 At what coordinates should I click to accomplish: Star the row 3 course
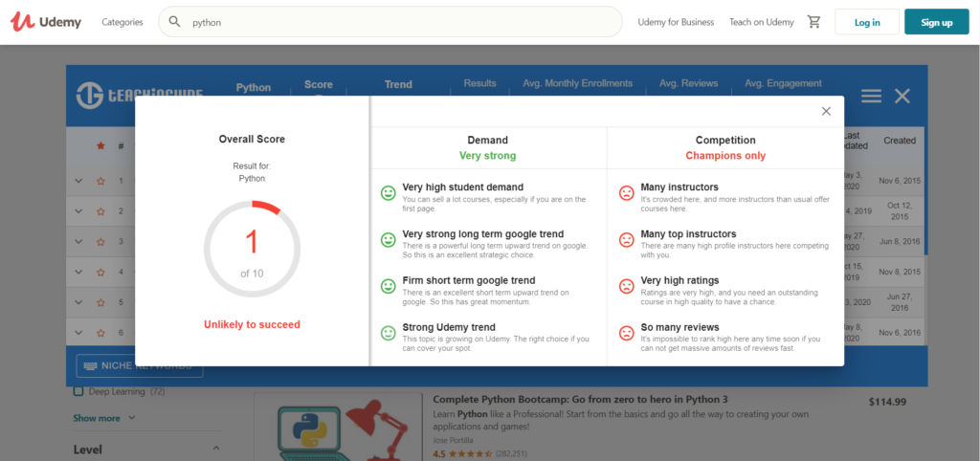pos(100,242)
